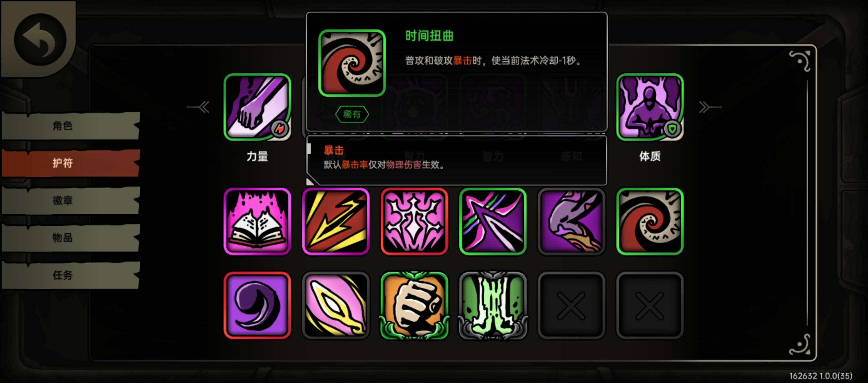The width and height of the screenshot is (868, 383).
Task: Open the 力量 strength amulet slot
Action: click(x=257, y=107)
